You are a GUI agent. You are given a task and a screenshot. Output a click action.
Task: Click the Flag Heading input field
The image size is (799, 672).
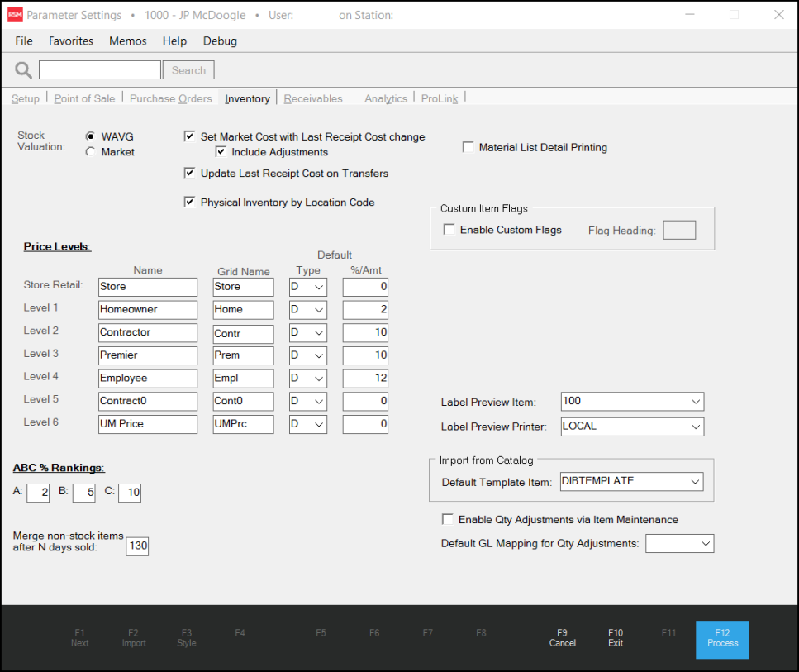tap(679, 230)
